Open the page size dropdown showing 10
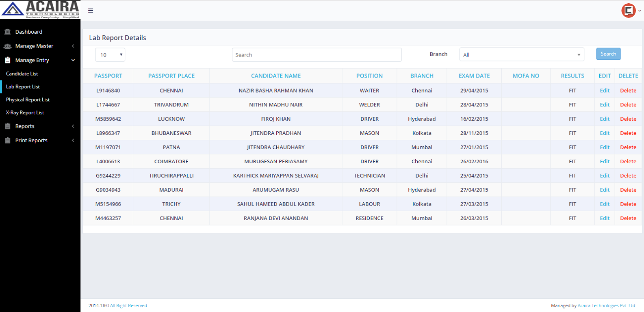This screenshot has height=312, width=644. click(110, 55)
